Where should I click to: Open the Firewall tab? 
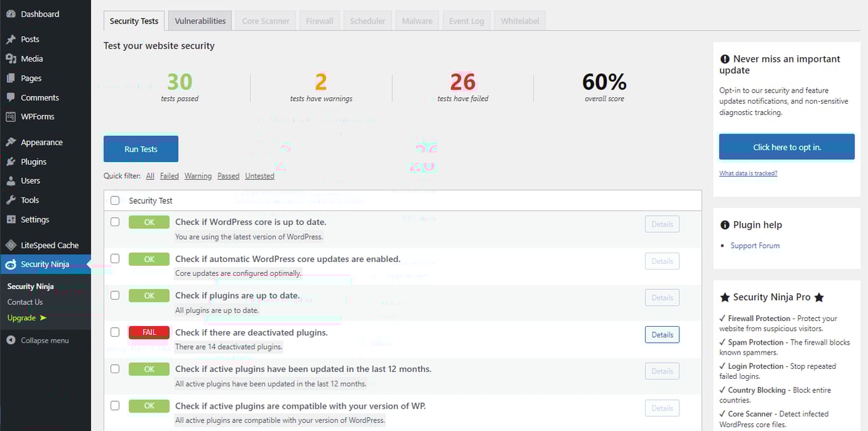[x=319, y=20]
